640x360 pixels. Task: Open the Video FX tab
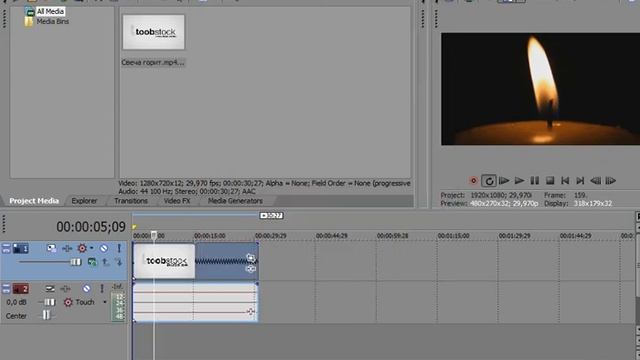[x=177, y=201]
